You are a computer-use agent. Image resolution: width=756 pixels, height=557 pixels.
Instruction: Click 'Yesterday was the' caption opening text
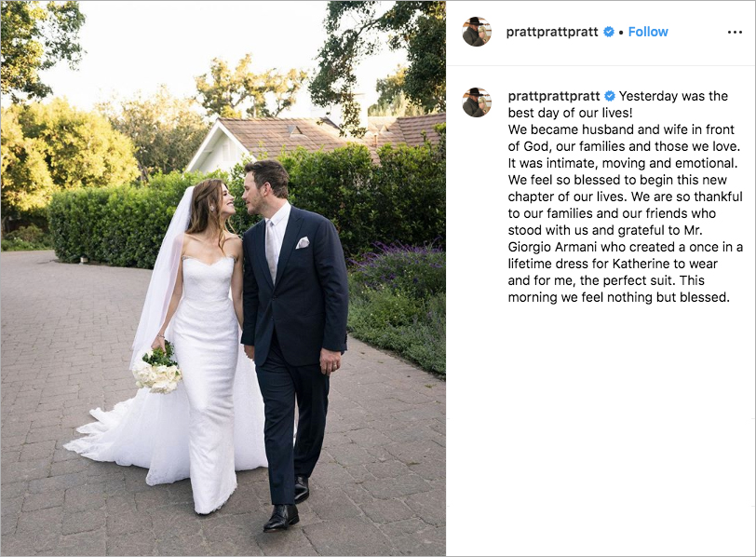pyautogui.click(x=673, y=96)
